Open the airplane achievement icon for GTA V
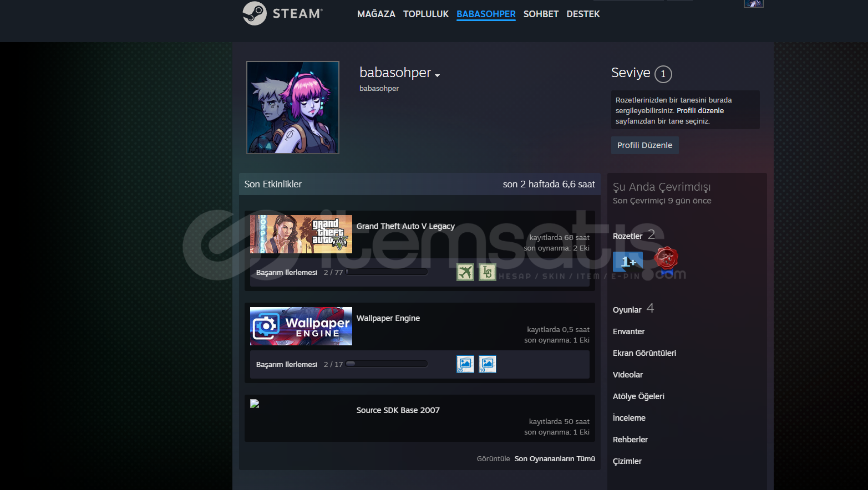The height and width of the screenshot is (490, 868). (x=465, y=272)
